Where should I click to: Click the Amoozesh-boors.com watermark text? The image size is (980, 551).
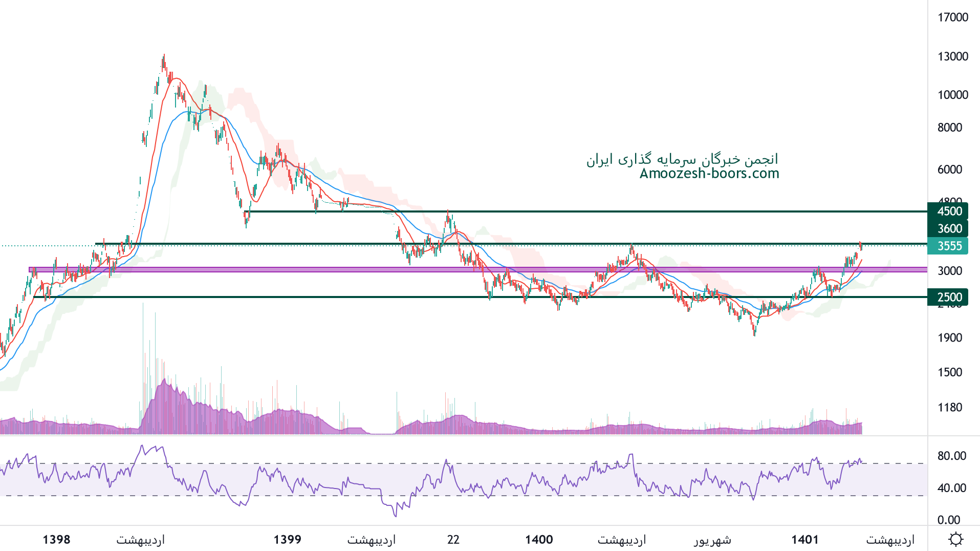pos(709,174)
